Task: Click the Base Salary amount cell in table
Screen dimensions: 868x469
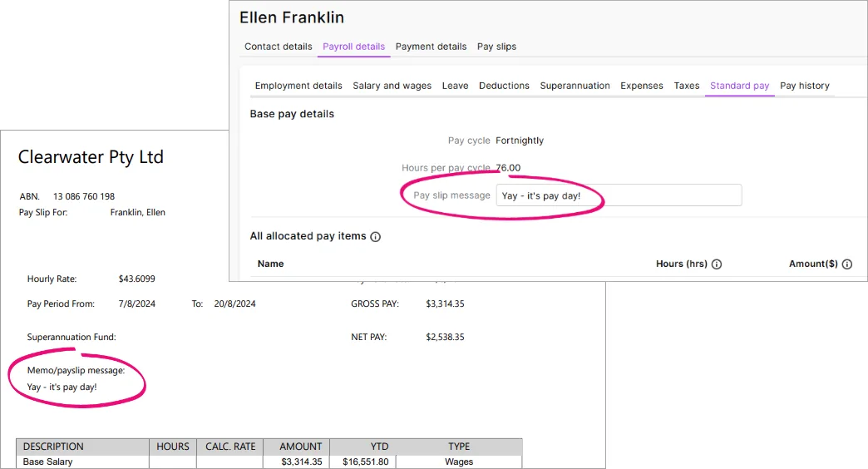Action: pos(302,462)
